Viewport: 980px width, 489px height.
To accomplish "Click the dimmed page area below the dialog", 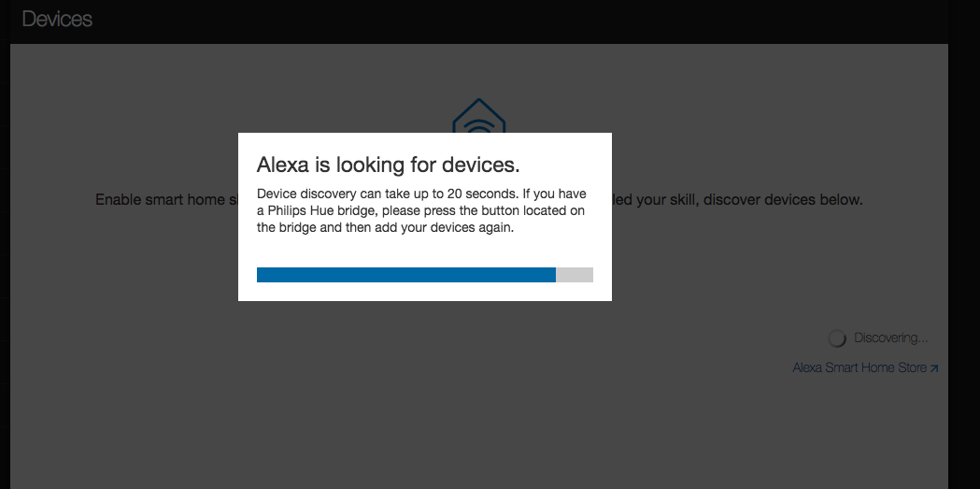I will (425, 393).
